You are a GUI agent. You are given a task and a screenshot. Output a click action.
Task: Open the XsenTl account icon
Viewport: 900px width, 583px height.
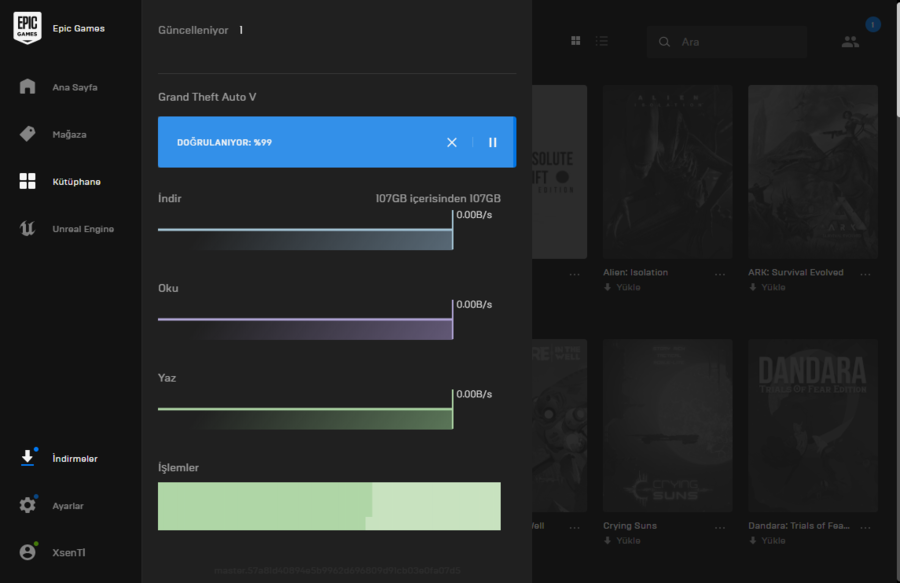(27, 552)
